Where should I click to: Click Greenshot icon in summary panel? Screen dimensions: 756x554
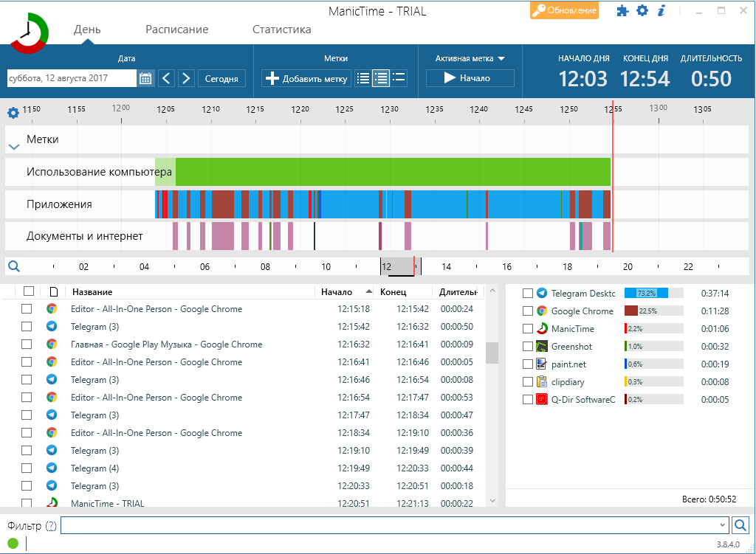542,346
